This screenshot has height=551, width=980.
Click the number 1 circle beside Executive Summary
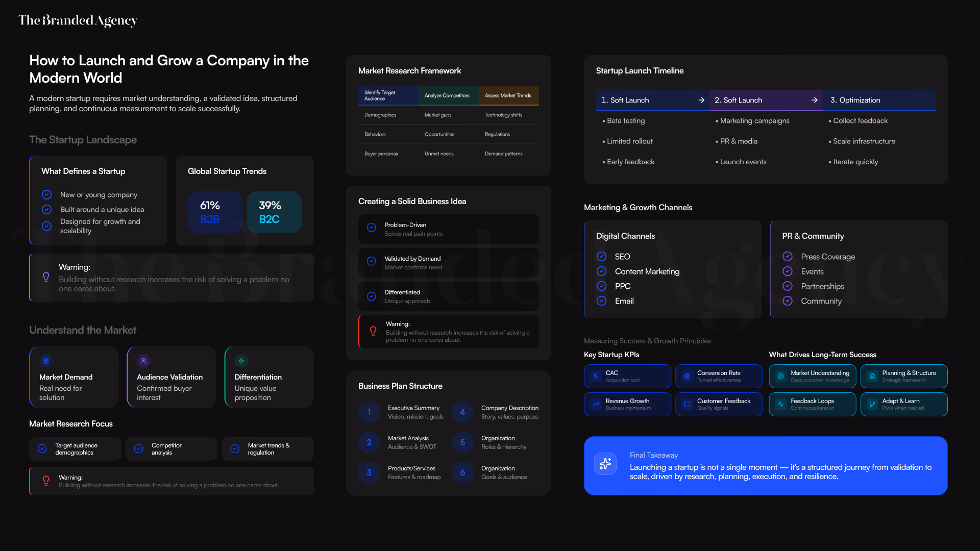pos(369,412)
